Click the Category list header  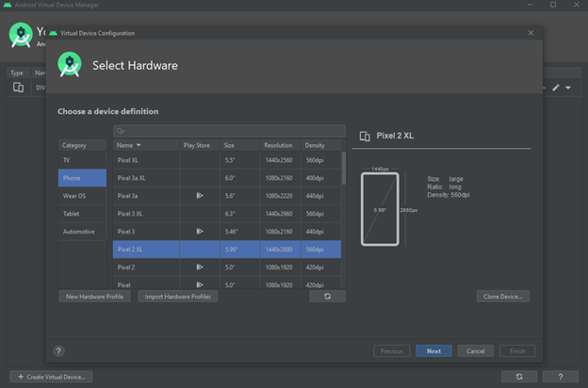(x=82, y=145)
